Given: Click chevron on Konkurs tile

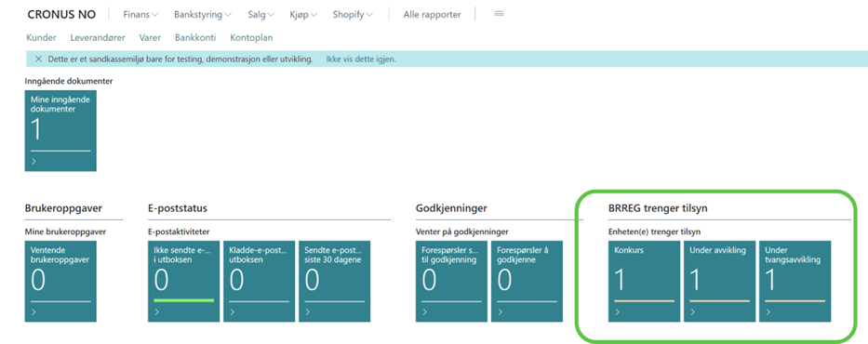Looking at the screenshot, I should tap(617, 311).
